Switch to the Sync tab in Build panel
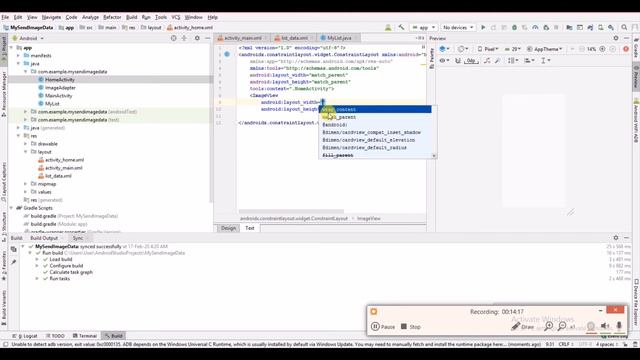This screenshot has height=360, width=640. click(x=78, y=238)
